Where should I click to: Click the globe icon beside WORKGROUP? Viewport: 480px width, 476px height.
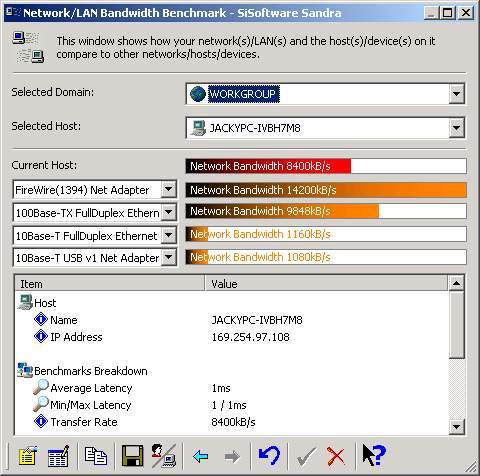pyautogui.click(x=198, y=94)
